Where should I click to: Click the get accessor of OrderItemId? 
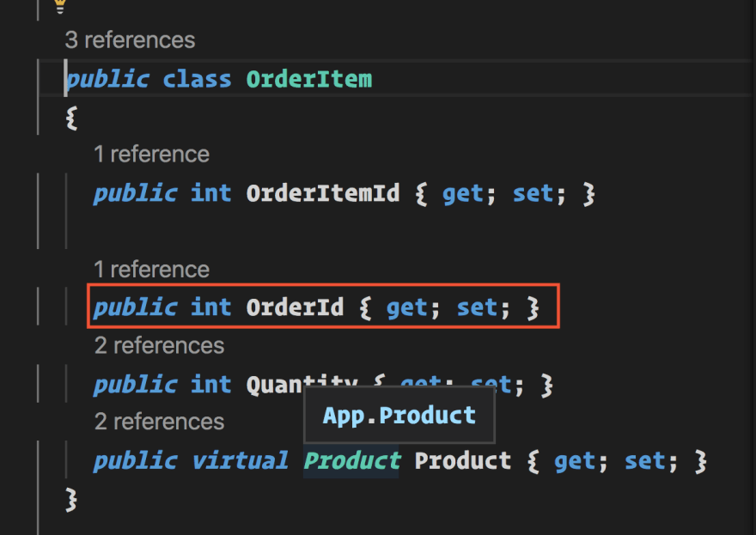[x=462, y=194]
